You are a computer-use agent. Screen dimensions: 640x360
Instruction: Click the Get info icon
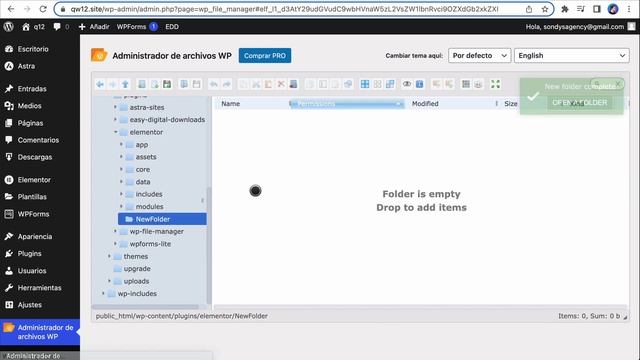420,84
